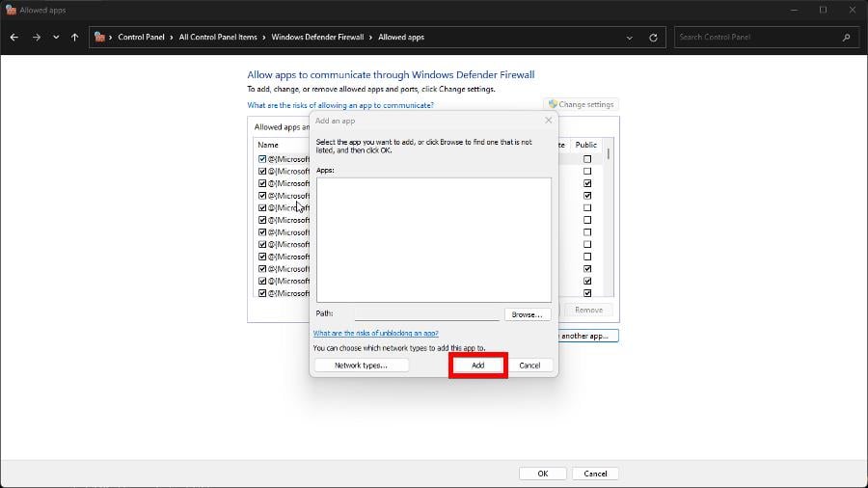Expand chevron after Control Panel breadcrumb
868x488 pixels.
tap(172, 37)
